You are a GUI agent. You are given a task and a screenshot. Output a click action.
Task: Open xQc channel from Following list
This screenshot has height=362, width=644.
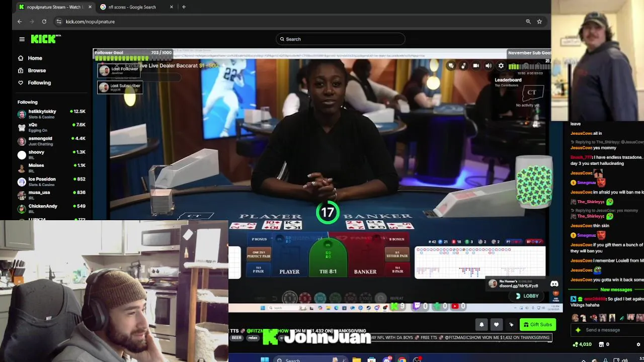pos(51,127)
